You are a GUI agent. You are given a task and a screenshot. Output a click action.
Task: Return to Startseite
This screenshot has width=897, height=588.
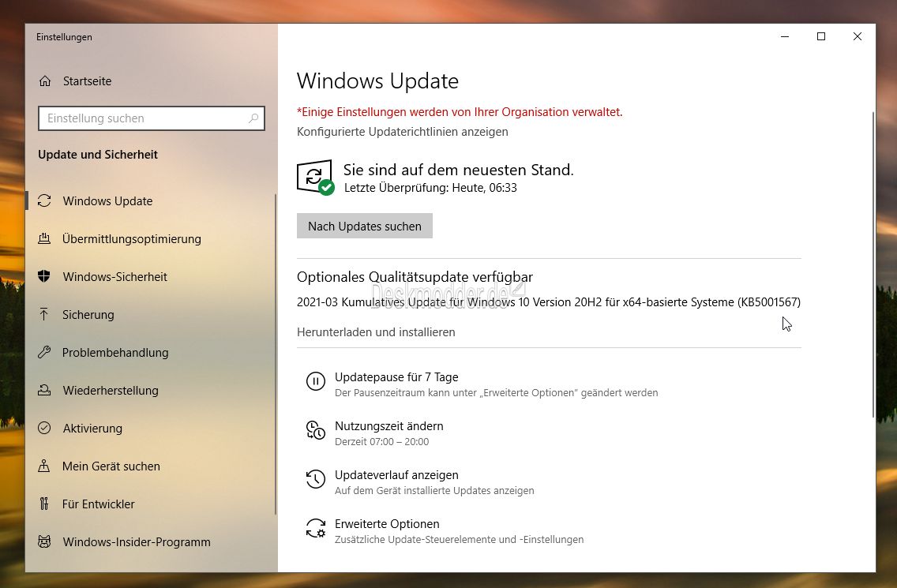pyautogui.click(x=151, y=81)
